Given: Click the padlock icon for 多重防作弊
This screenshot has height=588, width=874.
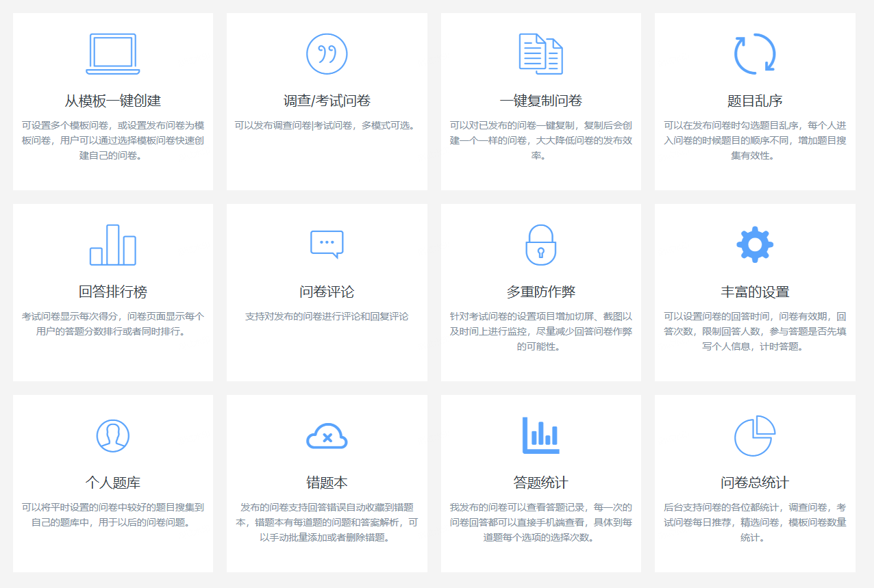Looking at the screenshot, I should click(x=541, y=244).
